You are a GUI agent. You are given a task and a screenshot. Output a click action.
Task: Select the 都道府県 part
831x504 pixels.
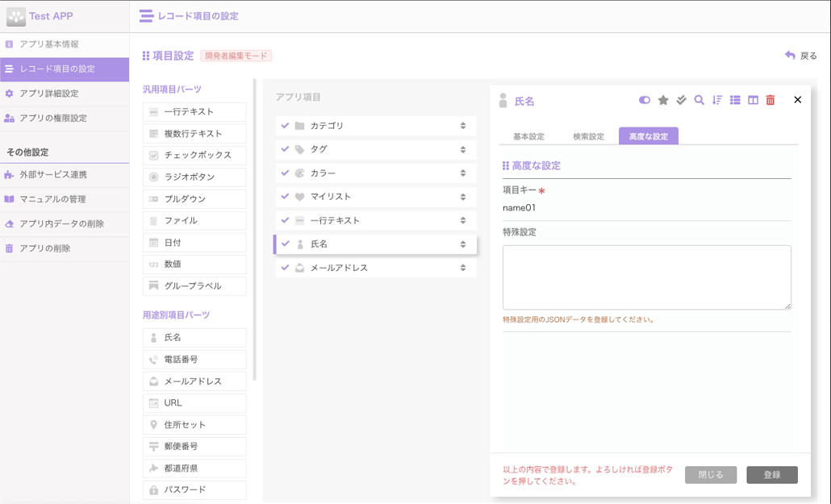[194, 468]
